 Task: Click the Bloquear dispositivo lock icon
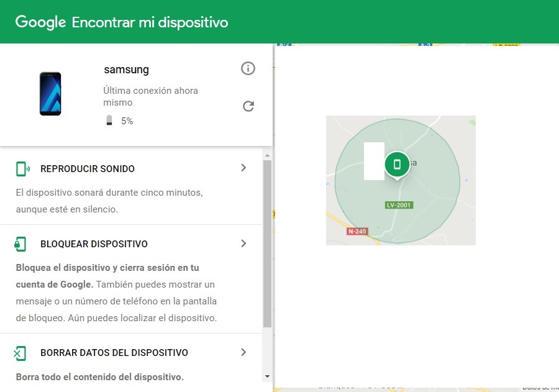pyautogui.click(x=20, y=244)
